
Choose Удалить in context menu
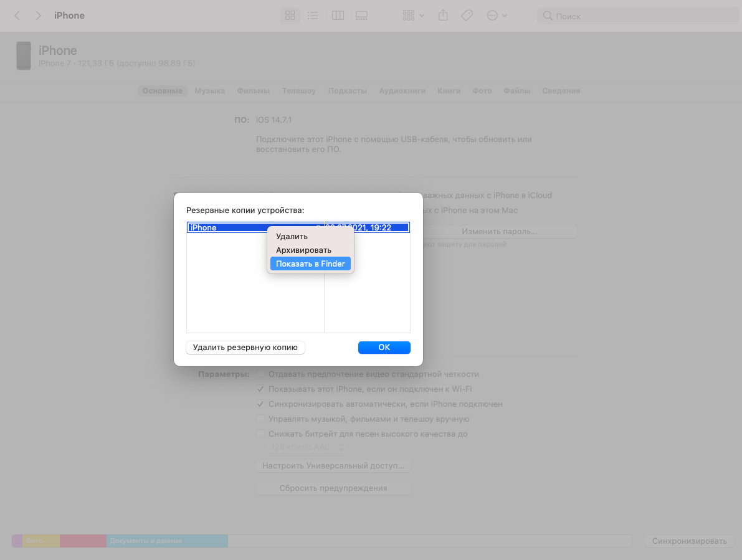(310, 237)
